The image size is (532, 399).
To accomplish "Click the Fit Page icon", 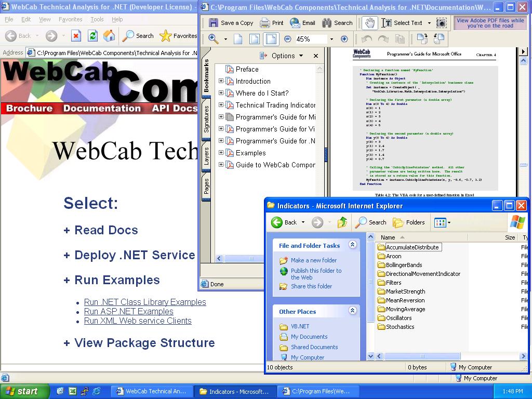I will [x=255, y=39].
